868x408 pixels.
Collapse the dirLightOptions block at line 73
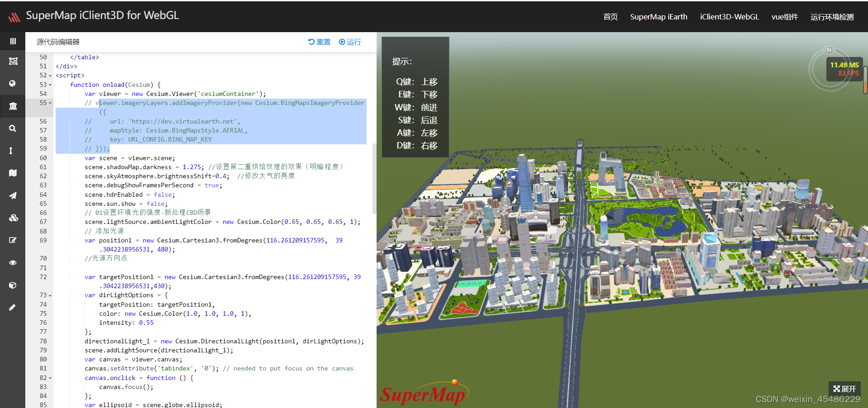(x=50, y=295)
